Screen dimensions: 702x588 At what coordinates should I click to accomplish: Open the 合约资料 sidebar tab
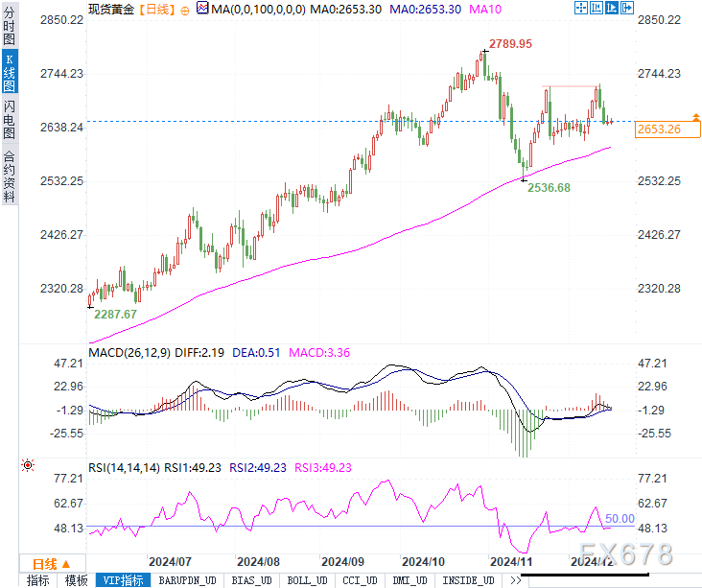coord(10,176)
